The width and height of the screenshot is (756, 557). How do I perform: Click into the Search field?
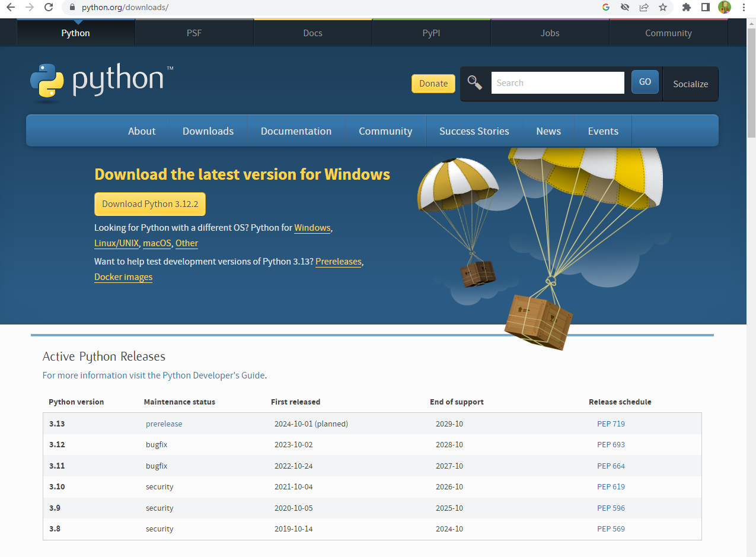pos(557,83)
